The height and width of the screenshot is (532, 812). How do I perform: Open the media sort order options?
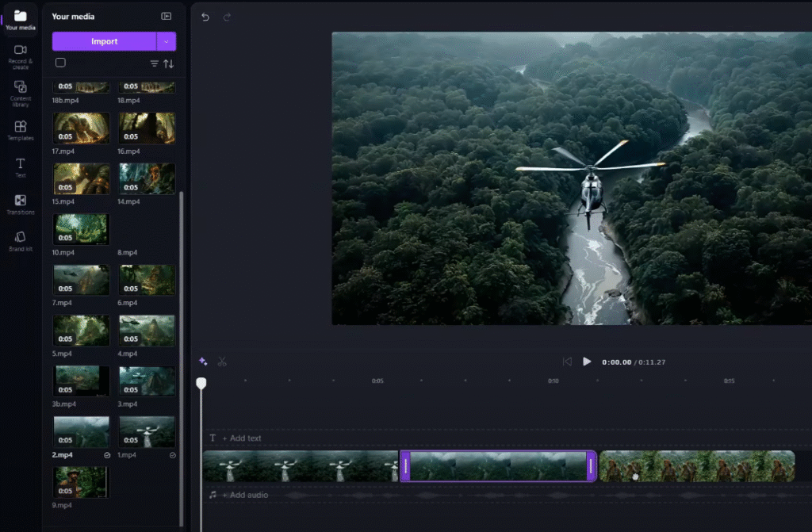point(169,63)
